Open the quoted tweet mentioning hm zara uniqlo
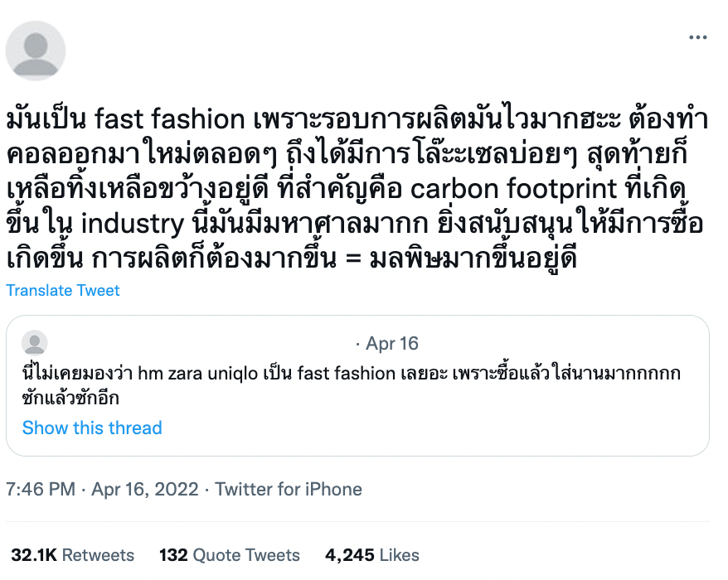Viewport: 728px width, 580px height. click(357, 385)
